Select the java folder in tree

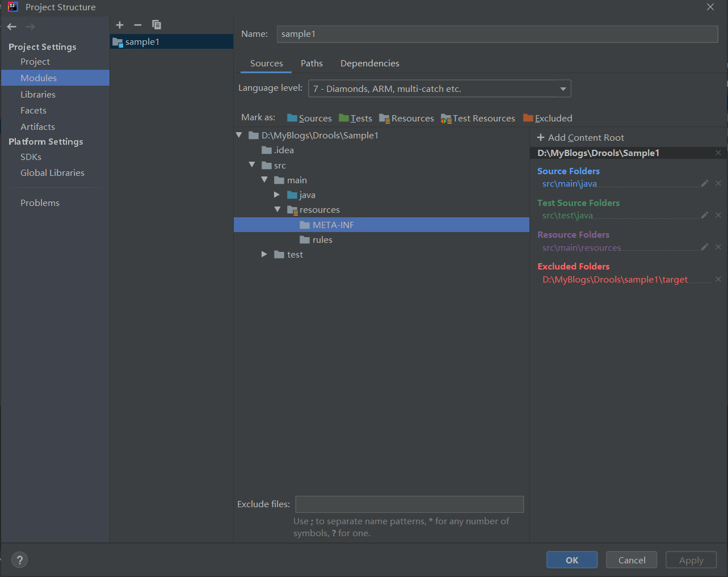click(301, 195)
